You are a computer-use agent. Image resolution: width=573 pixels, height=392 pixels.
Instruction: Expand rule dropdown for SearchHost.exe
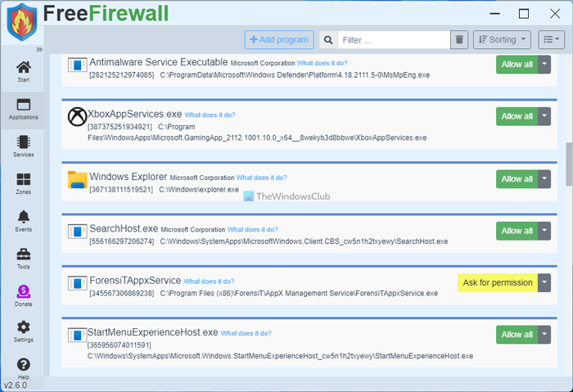tap(544, 231)
